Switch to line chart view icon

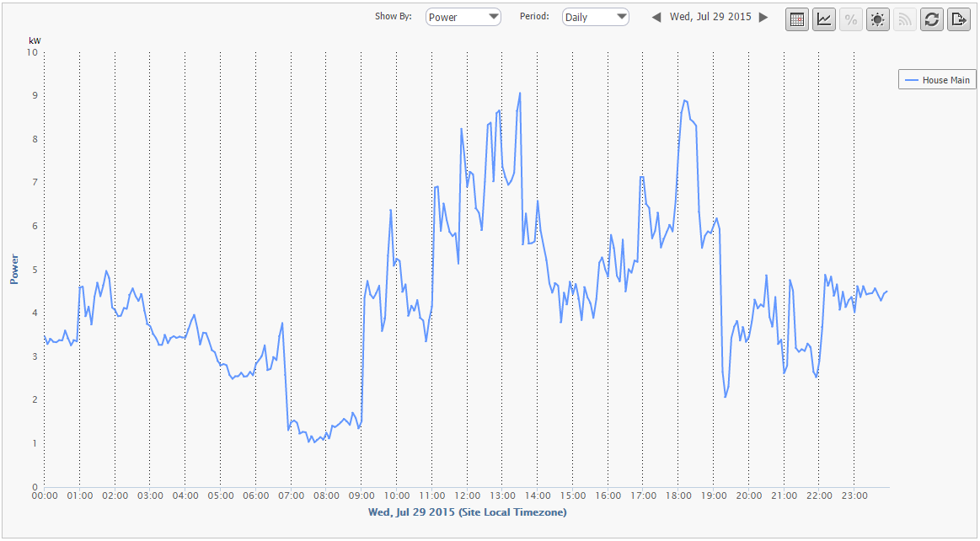pos(824,19)
